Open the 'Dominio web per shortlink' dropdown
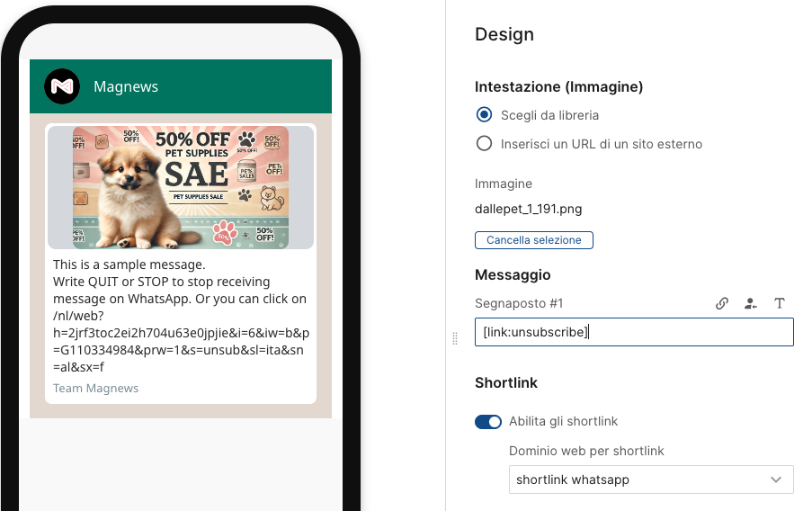 651,480
